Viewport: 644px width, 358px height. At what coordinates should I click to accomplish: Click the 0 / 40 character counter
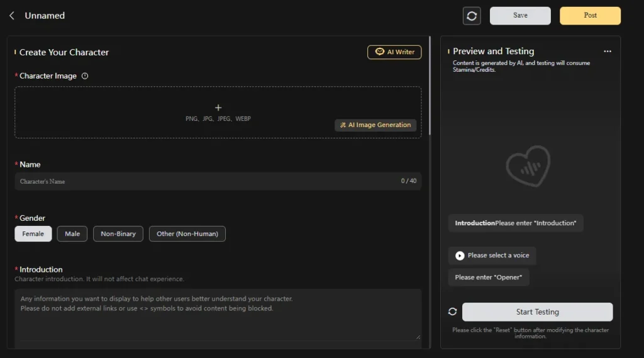(x=409, y=181)
